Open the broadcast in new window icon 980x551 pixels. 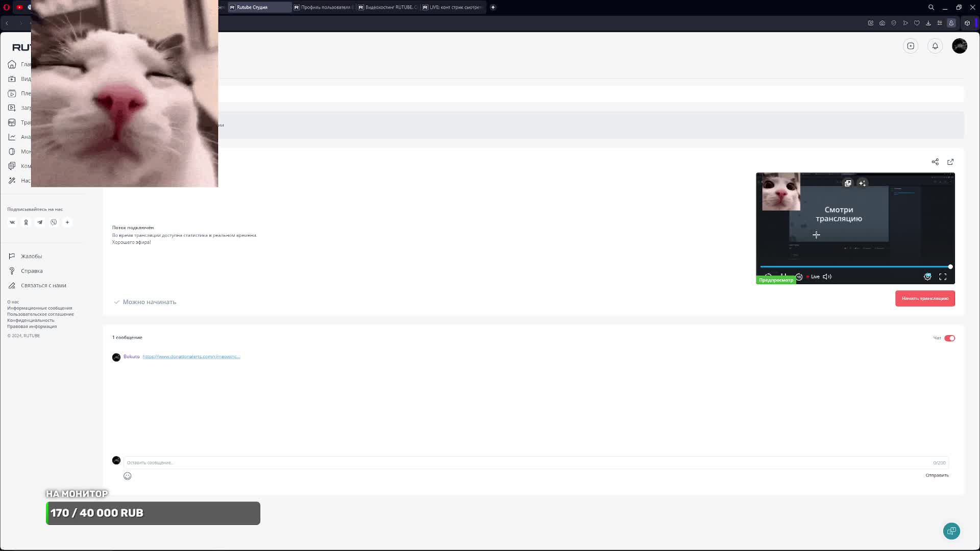pos(950,162)
